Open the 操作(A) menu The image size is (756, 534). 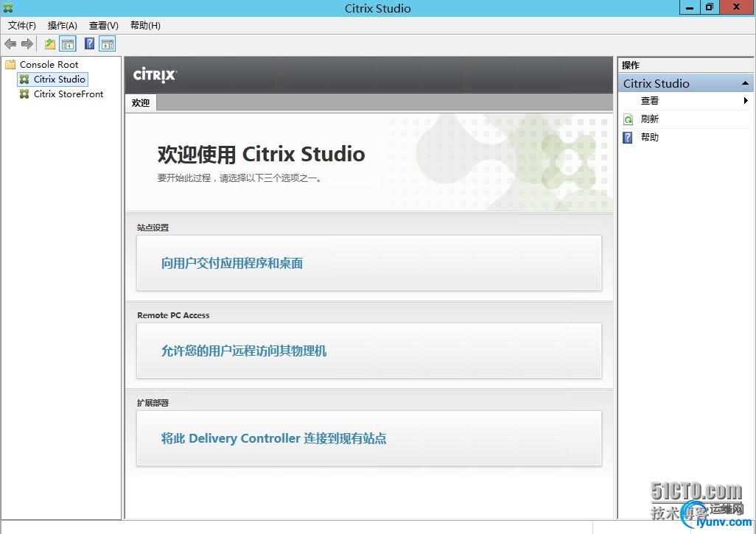(62, 26)
